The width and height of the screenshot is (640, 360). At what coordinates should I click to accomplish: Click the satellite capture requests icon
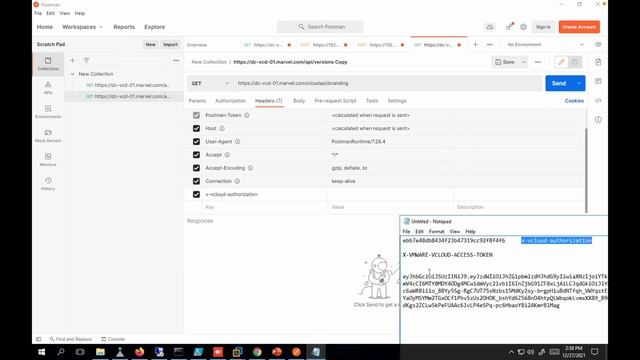pos(509,27)
